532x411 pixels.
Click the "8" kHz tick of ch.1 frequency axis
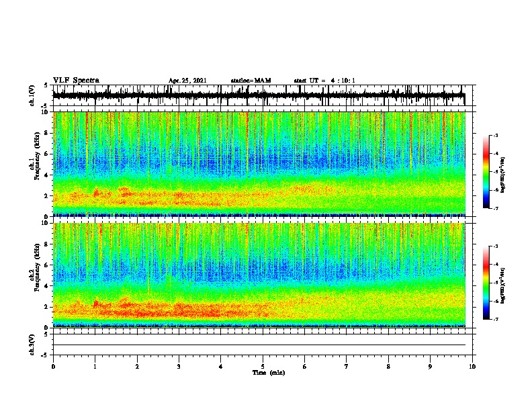[48, 133]
